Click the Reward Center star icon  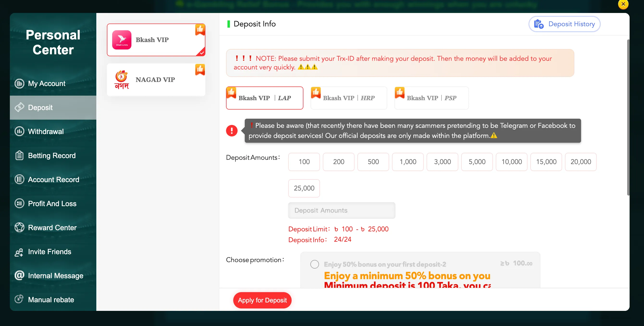(19, 228)
